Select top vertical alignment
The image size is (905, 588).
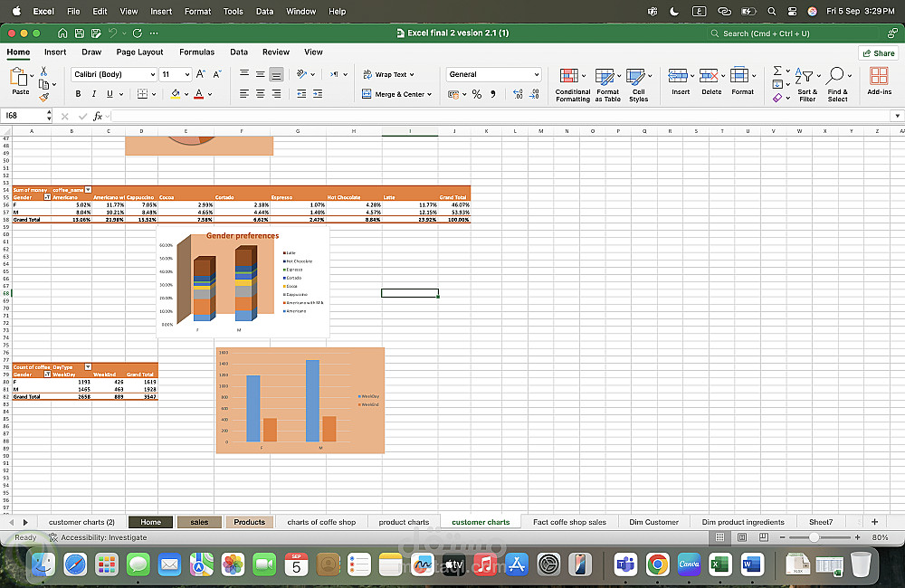click(244, 74)
